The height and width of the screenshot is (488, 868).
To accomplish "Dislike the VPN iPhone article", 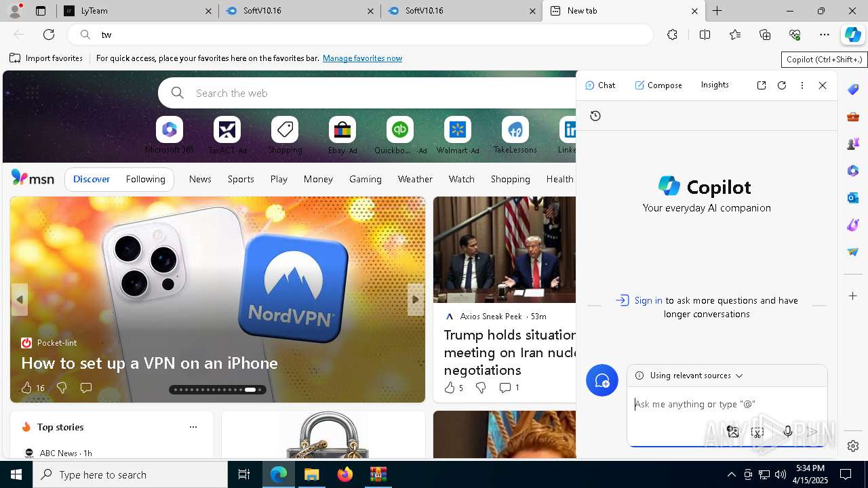I will (x=62, y=388).
